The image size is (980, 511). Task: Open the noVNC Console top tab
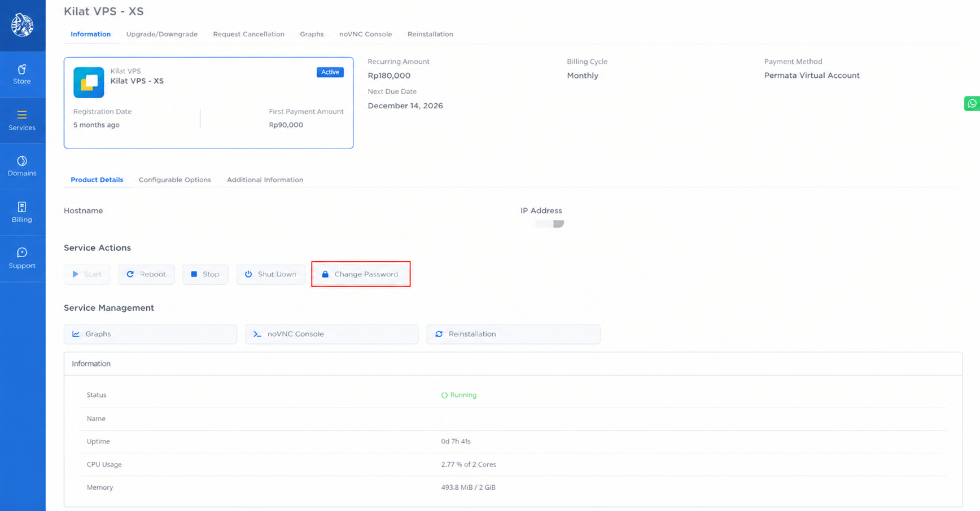tap(365, 34)
